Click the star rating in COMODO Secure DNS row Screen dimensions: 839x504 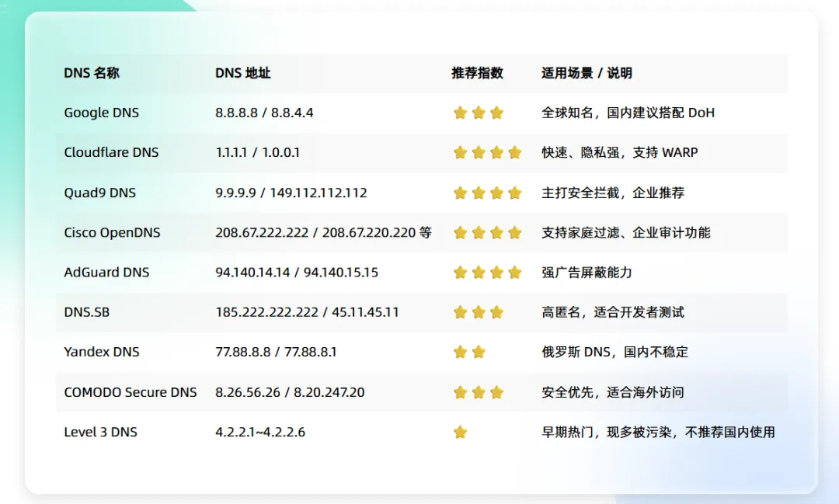click(479, 392)
